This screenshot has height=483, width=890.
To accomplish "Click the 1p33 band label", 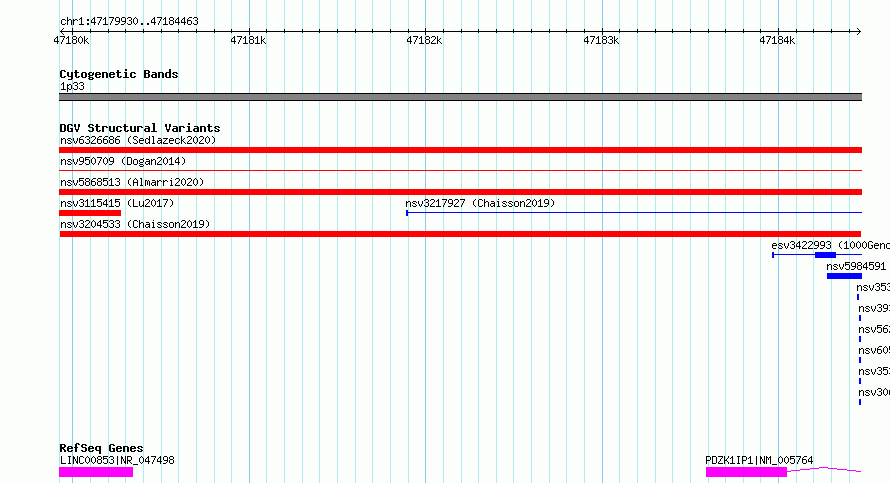I will pyautogui.click(x=72, y=86).
